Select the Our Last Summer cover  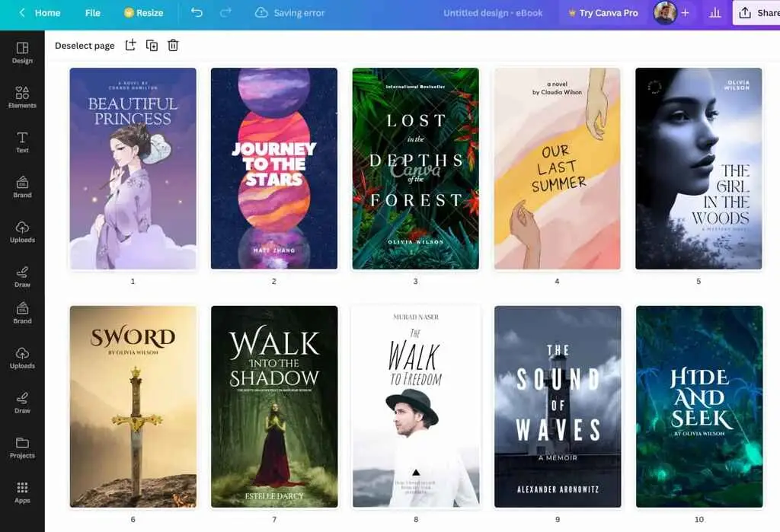(x=557, y=168)
